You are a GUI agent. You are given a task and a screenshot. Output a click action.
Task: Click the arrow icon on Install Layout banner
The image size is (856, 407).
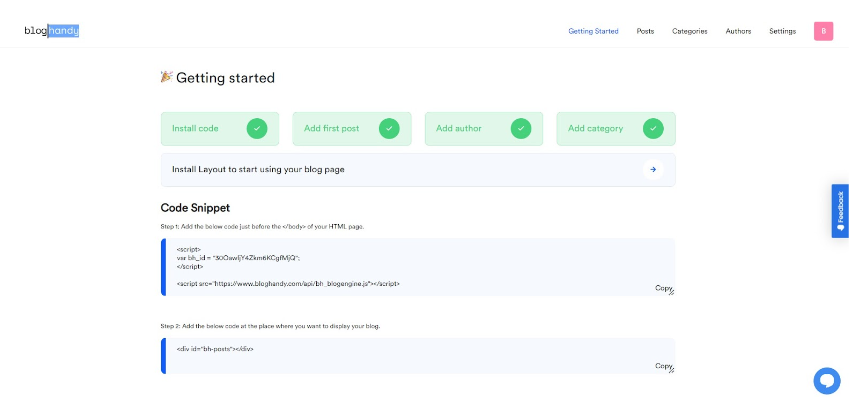pyautogui.click(x=653, y=170)
